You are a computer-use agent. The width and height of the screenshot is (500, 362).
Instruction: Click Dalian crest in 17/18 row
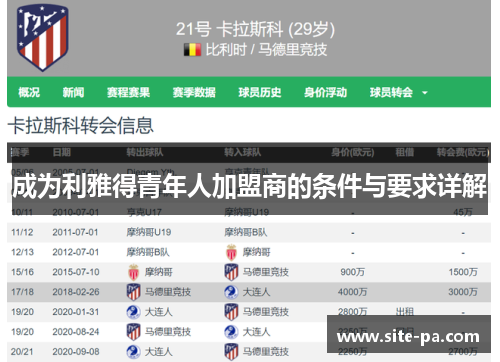point(231,292)
